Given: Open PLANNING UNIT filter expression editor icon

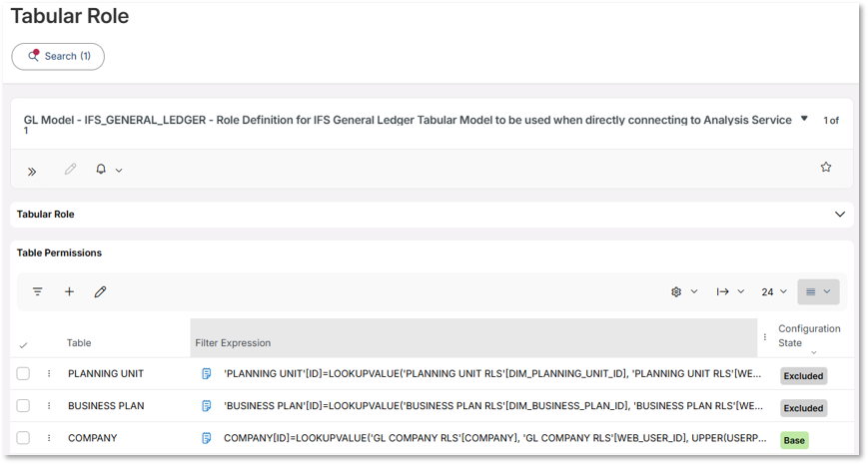Looking at the screenshot, I should 206,374.
